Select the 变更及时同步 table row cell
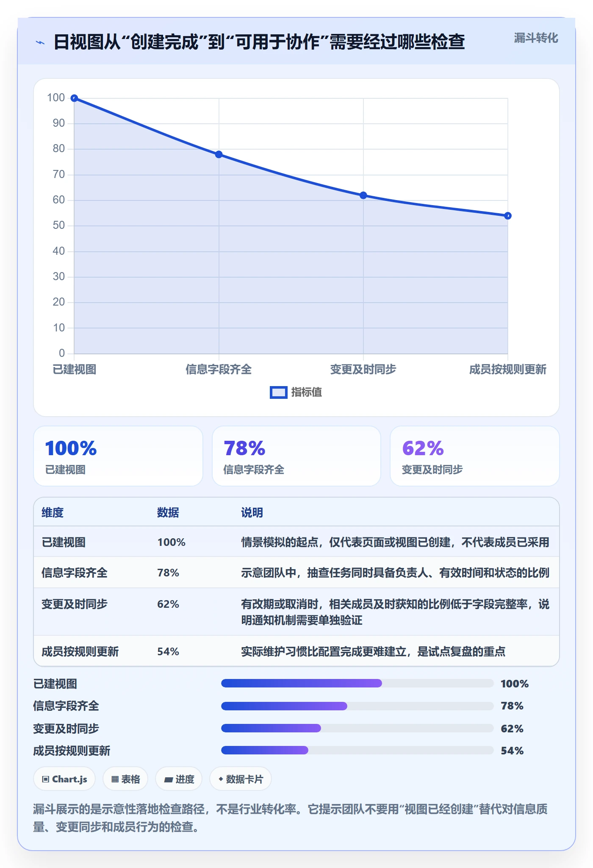 point(75,604)
